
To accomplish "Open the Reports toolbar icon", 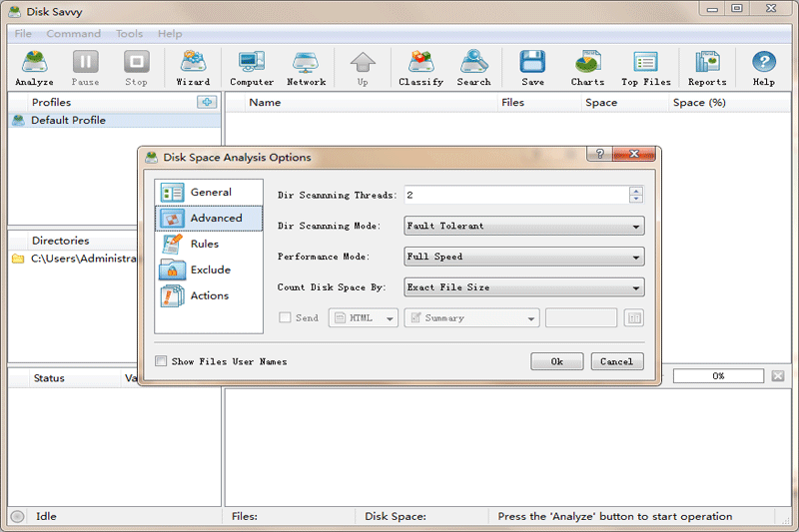I will click(707, 68).
